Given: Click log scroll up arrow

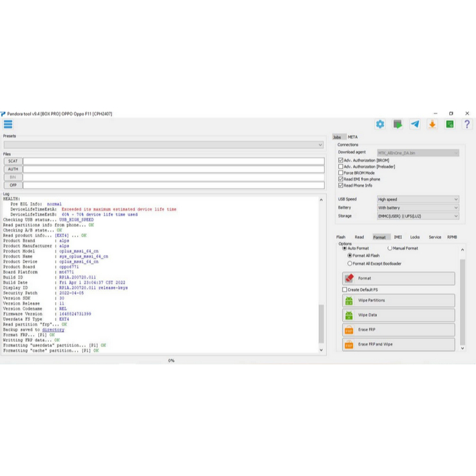Looking at the screenshot, I should 321,200.
